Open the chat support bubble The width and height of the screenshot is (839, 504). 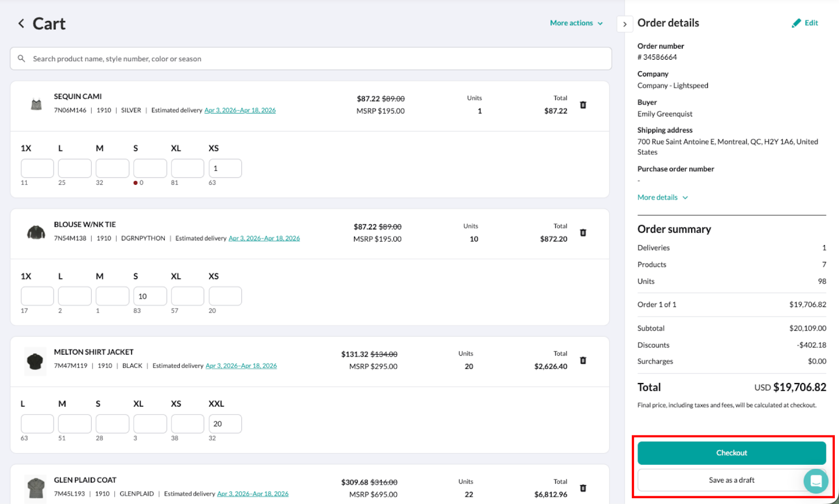(815, 480)
